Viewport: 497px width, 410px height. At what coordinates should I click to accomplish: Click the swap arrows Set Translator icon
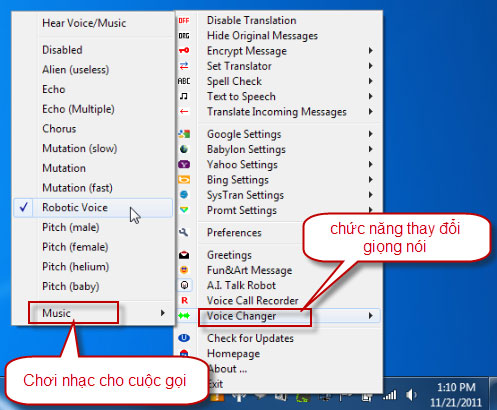pos(184,66)
